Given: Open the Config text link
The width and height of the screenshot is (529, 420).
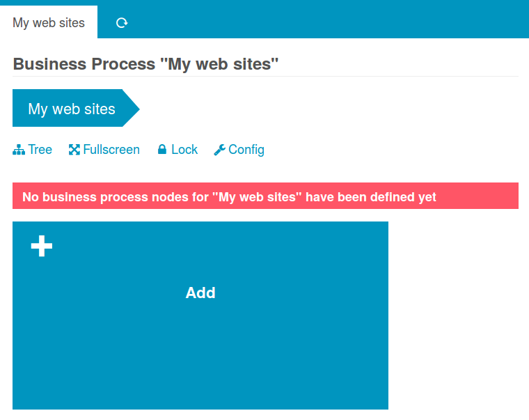Looking at the screenshot, I should point(246,150).
